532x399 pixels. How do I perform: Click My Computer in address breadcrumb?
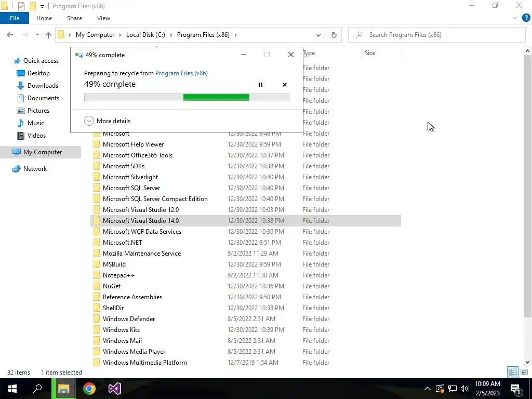(95, 35)
